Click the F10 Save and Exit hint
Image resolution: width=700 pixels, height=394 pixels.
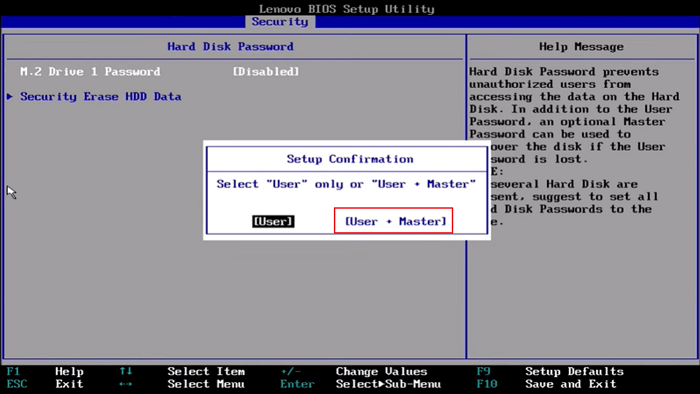coord(546,384)
